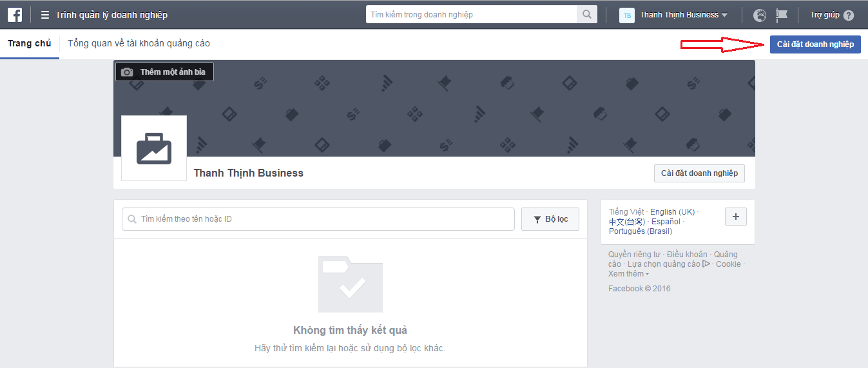Image resolution: width=868 pixels, height=368 pixels.
Task: Focus the Tìm kiếm theo tên hoặc ID field
Action: tap(318, 219)
